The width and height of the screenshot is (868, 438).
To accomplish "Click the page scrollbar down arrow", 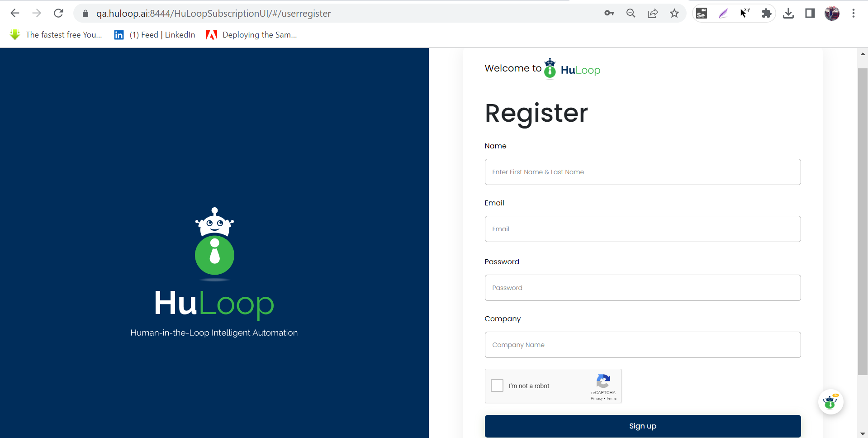I will pyautogui.click(x=863, y=433).
